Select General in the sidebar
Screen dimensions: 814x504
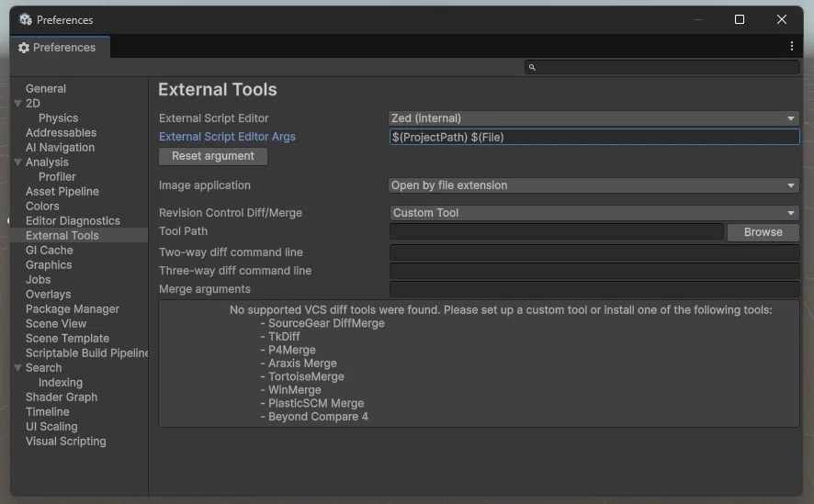coord(46,89)
